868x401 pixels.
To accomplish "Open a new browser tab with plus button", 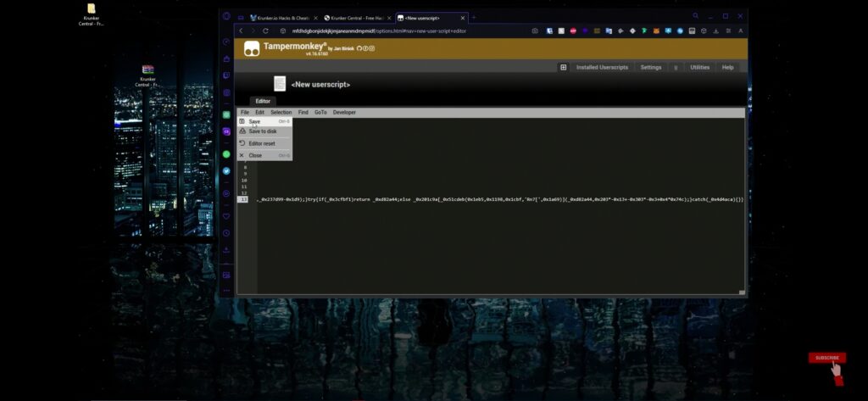I will click(x=474, y=18).
